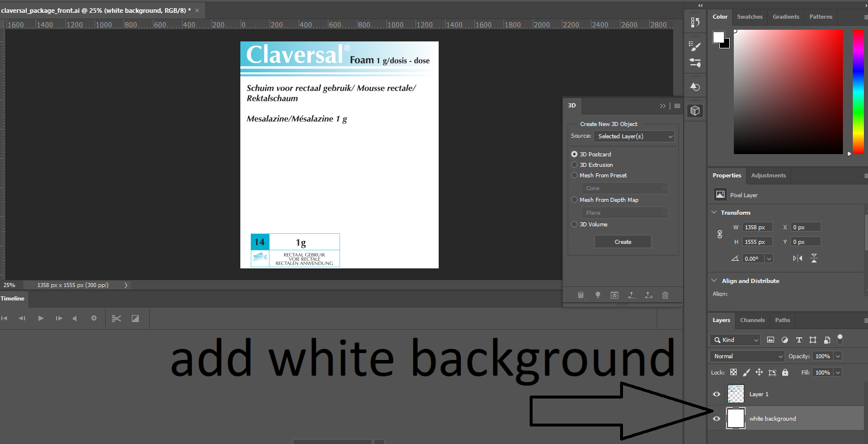Toggle the 3D cube panel icon
Viewport: 868px width, 444px height.
695,110
